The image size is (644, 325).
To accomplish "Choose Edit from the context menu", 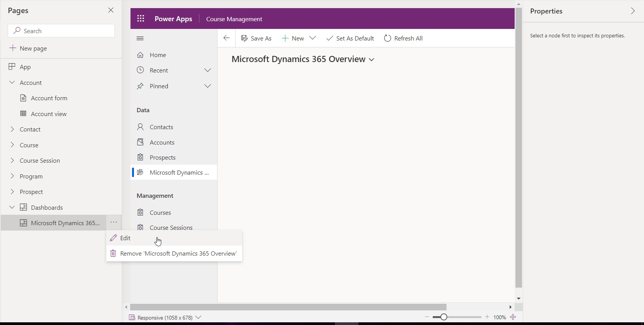I will tap(174, 238).
